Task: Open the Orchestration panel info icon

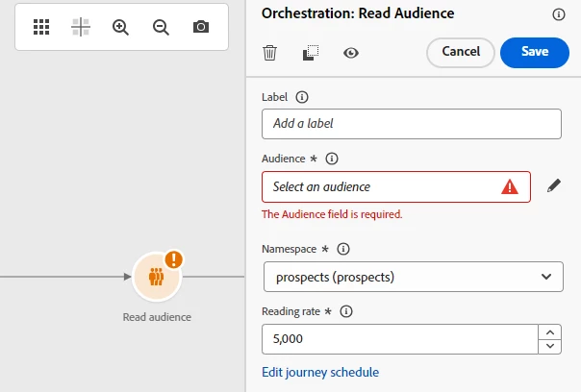Action: coord(559,14)
